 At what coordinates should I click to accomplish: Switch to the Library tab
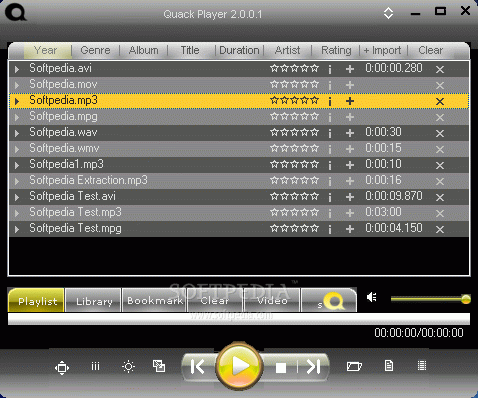(x=94, y=301)
